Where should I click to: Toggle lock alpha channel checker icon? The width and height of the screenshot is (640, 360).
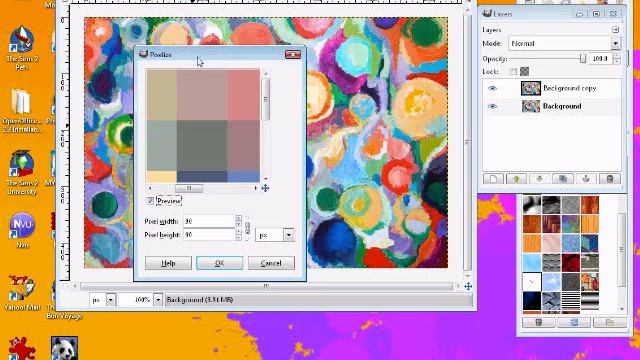(x=524, y=71)
